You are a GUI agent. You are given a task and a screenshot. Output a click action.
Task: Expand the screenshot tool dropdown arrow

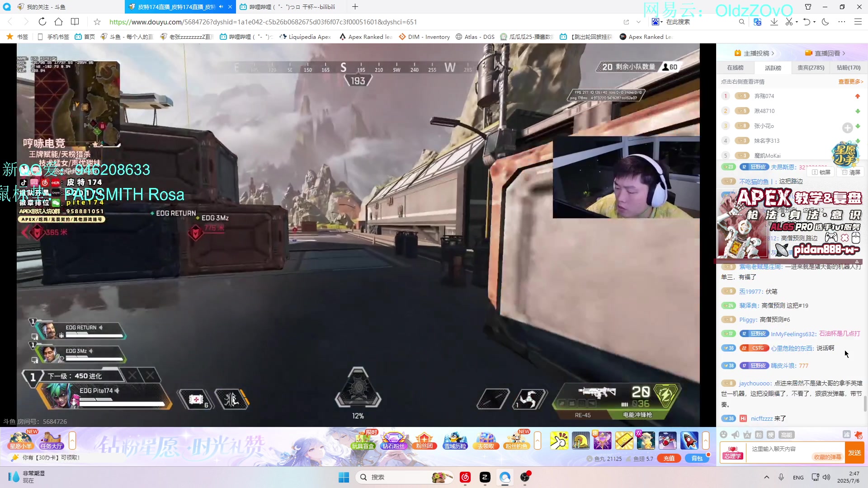[797, 22]
